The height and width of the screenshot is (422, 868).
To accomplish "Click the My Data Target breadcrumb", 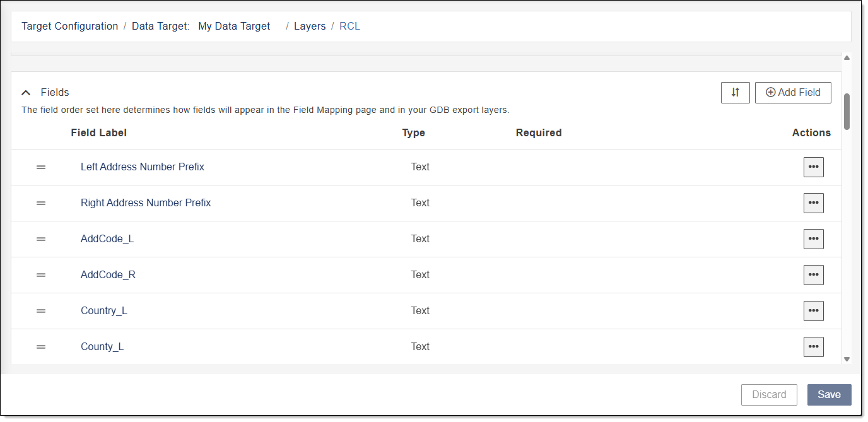I will [234, 26].
